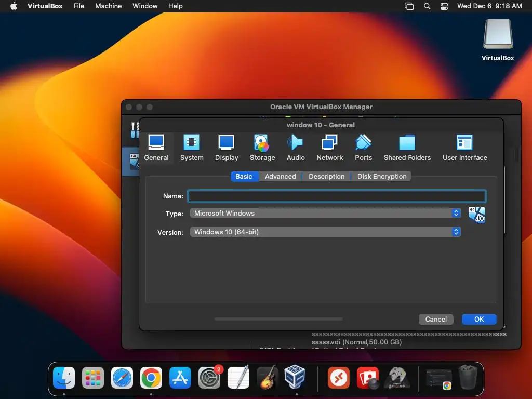Viewport: 532px width, 399px height.
Task: Select the Basic tab
Action: pos(244,177)
